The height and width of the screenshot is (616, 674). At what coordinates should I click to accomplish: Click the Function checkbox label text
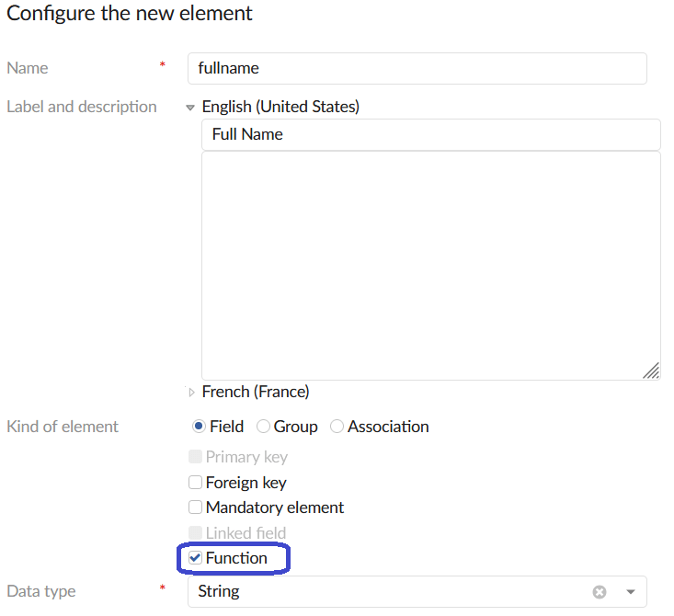236,558
